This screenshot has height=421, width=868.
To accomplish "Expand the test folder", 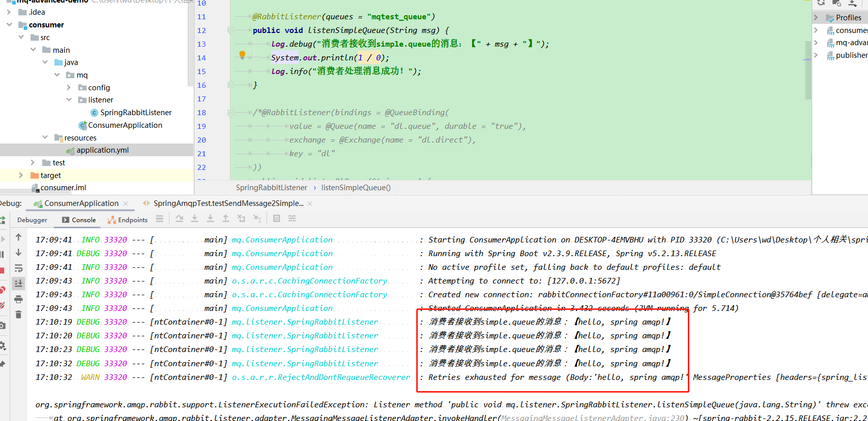I will [33, 162].
